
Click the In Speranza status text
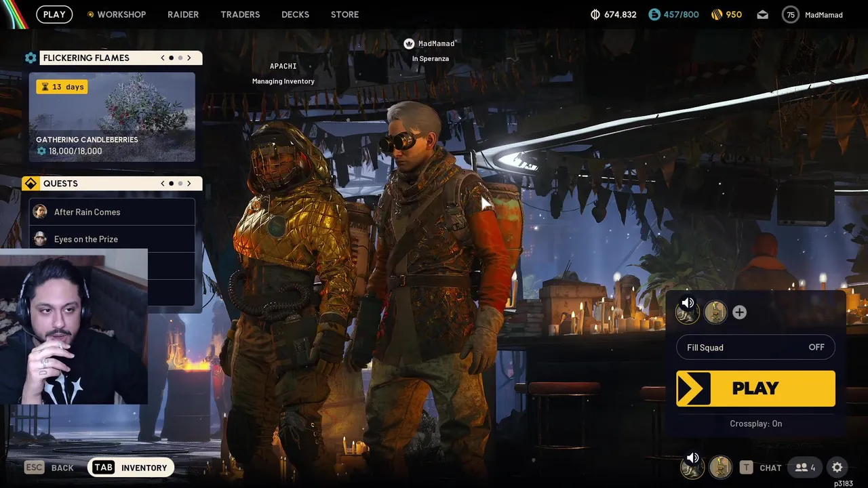[431, 58]
